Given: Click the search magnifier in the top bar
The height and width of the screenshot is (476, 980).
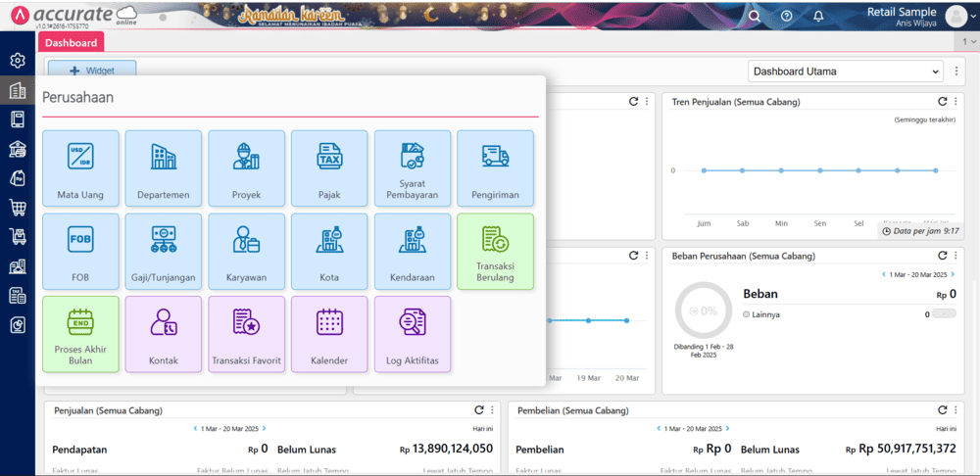Looking at the screenshot, I should click(755, 17).
